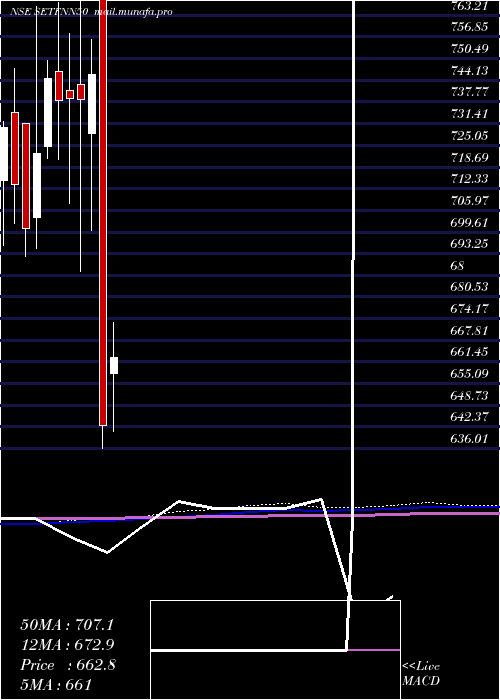Click the 699.61 price label
The image size is (500, 700).
469,222
